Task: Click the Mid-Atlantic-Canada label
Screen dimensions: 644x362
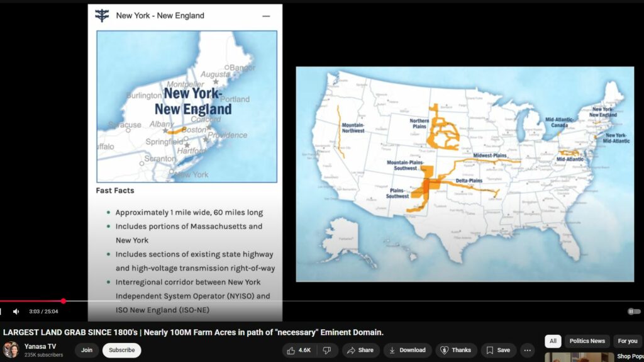Action: point(559,122)
